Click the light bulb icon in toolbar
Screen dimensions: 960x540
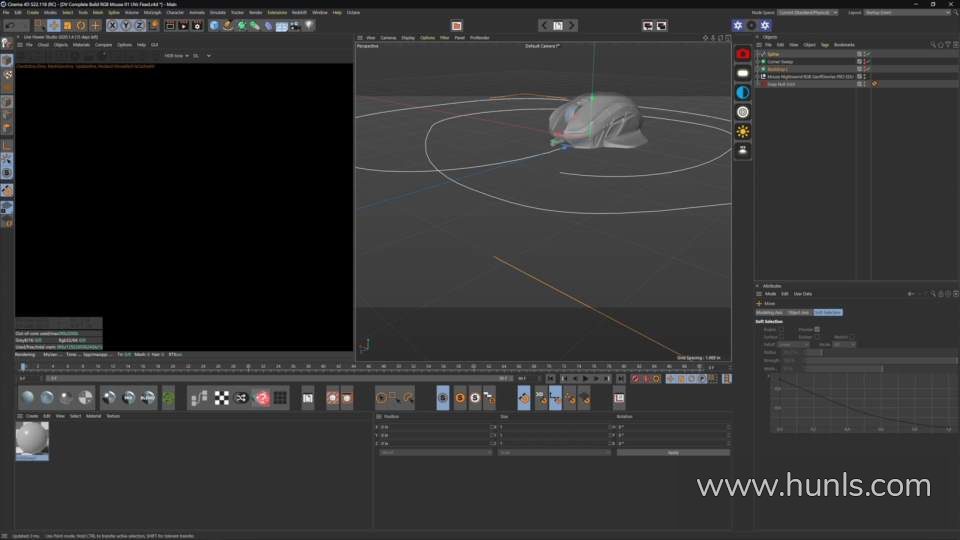[x=309, y=25]
